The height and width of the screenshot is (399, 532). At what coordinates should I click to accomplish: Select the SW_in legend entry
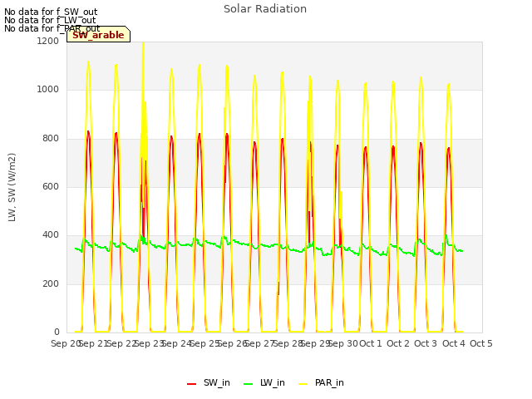209,382
